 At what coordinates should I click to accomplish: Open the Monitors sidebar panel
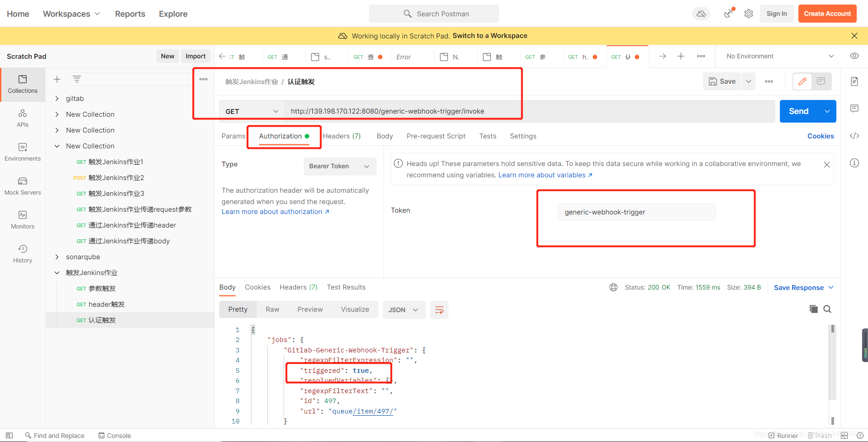point(23,220)
